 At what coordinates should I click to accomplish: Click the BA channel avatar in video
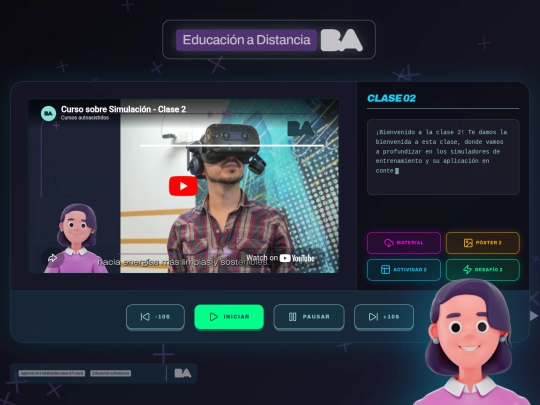click(x=49, y=113)
